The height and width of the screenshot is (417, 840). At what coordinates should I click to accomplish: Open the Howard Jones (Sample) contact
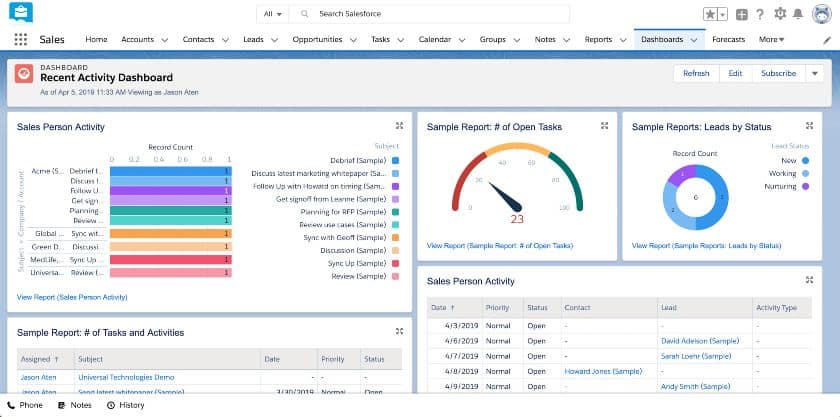(x=603, y=371)
